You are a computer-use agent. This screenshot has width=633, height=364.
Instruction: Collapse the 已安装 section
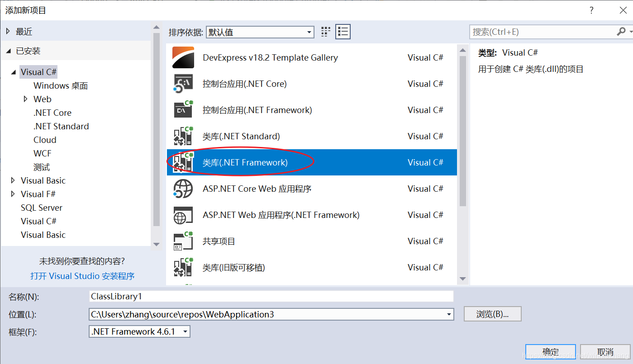coord(9,51)
